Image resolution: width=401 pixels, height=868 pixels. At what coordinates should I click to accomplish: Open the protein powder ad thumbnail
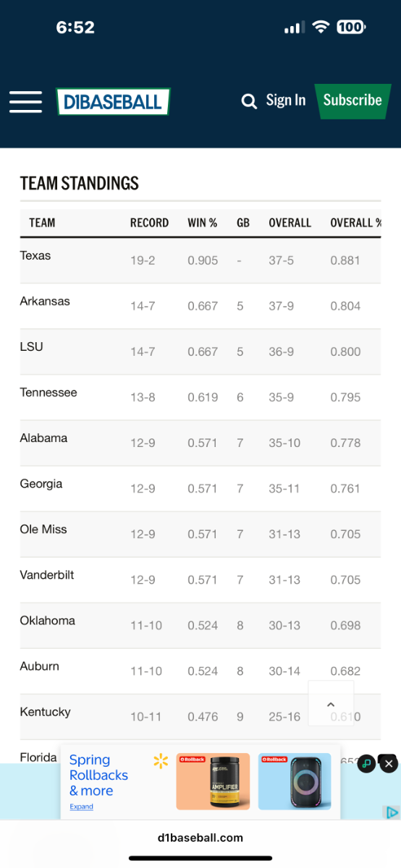click(213, 781)
